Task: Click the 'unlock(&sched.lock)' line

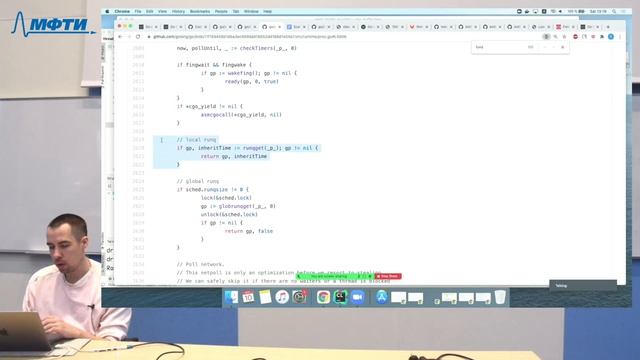Action: 229,214
